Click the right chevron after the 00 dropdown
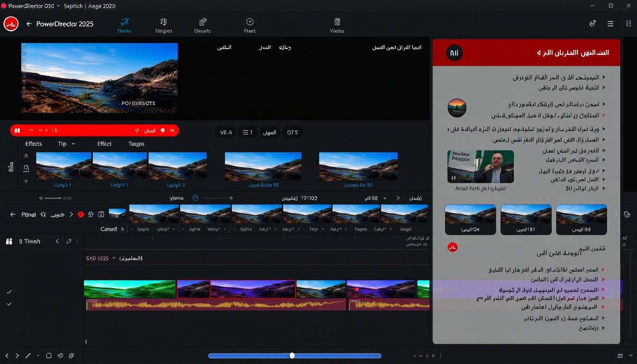 tap(398, 198)
